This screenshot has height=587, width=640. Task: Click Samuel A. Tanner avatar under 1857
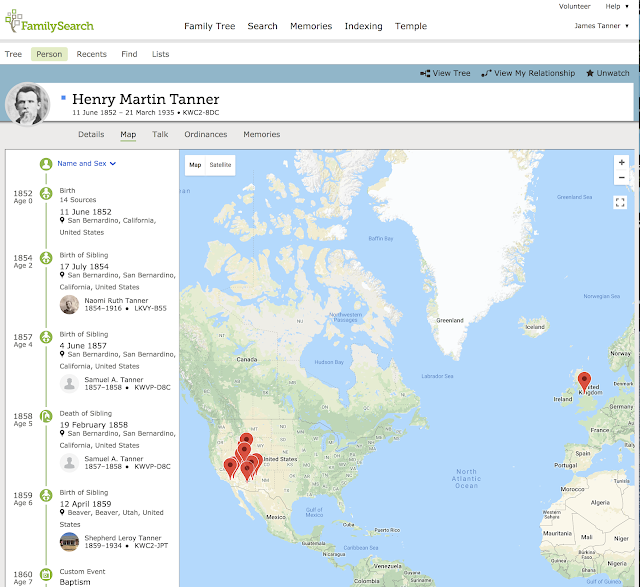click(x=69, y=384)
